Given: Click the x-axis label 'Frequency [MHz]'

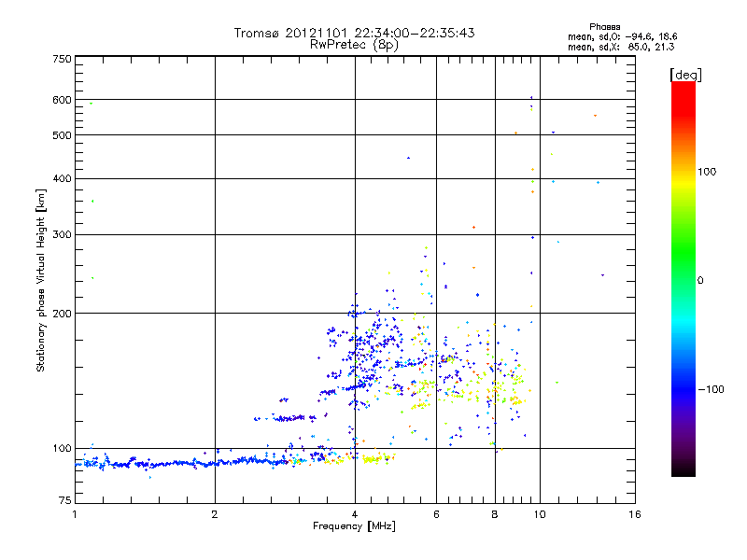Looking at the screenshot, I should pyautogui.click(x=354, y=526).
